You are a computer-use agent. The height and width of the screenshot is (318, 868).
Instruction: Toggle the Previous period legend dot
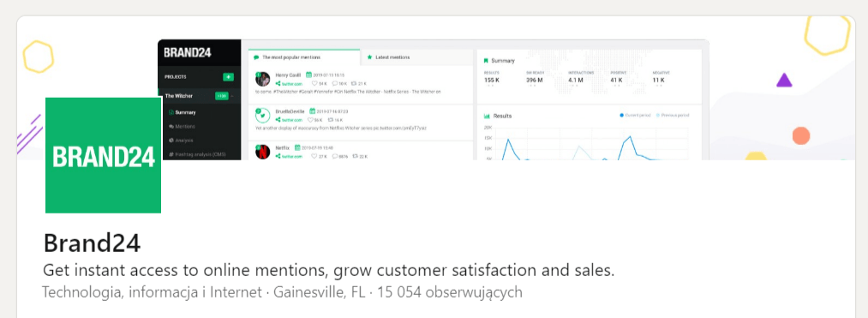(x=658, y=115)
